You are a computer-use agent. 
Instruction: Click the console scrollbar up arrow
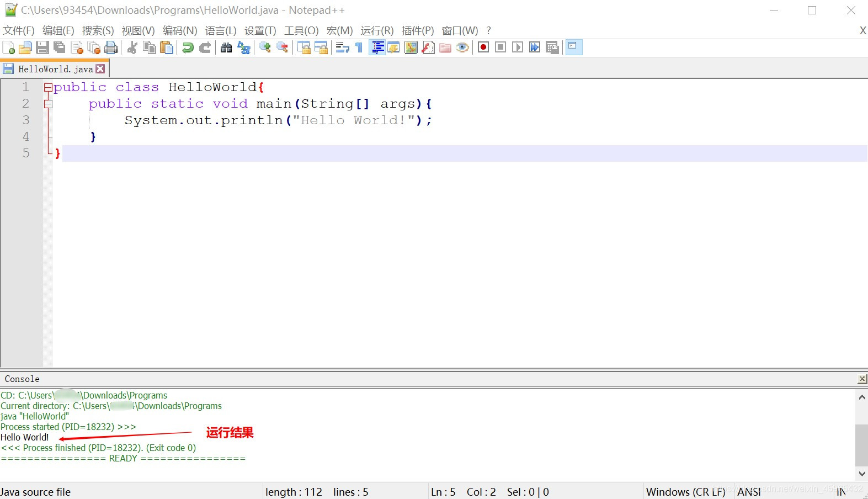[862, 397]
